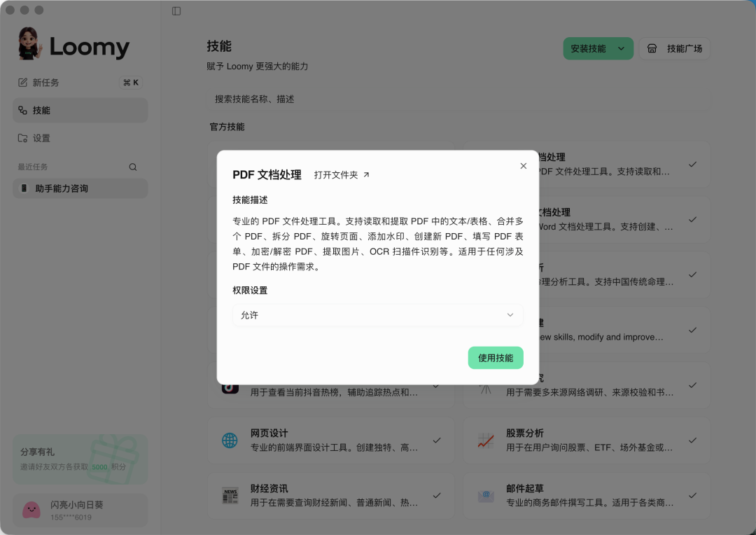Viewport: 756px width, 535px height.
Task: Click the 5000 积分 reward text
Action: click(108, 467)
